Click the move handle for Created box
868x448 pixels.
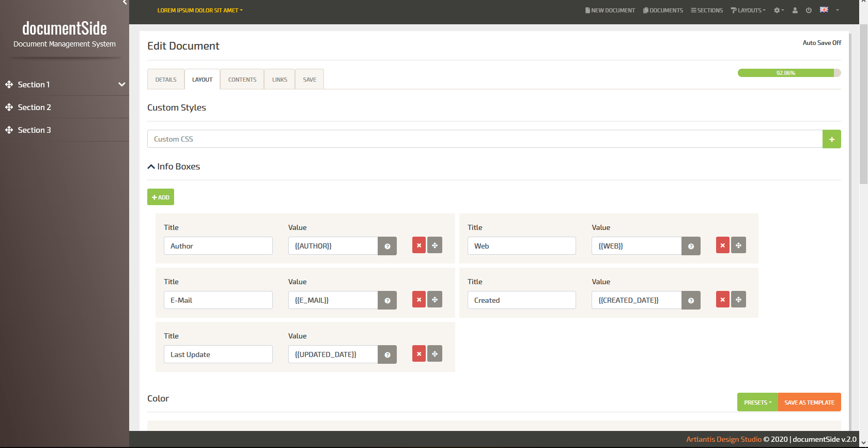pyautogui.click(x=739, y=300)
